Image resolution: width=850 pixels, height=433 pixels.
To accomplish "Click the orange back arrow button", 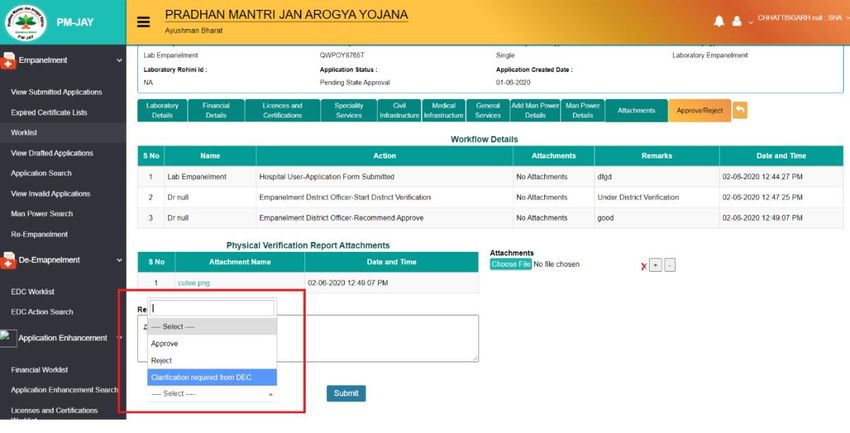I will (740, 110).
